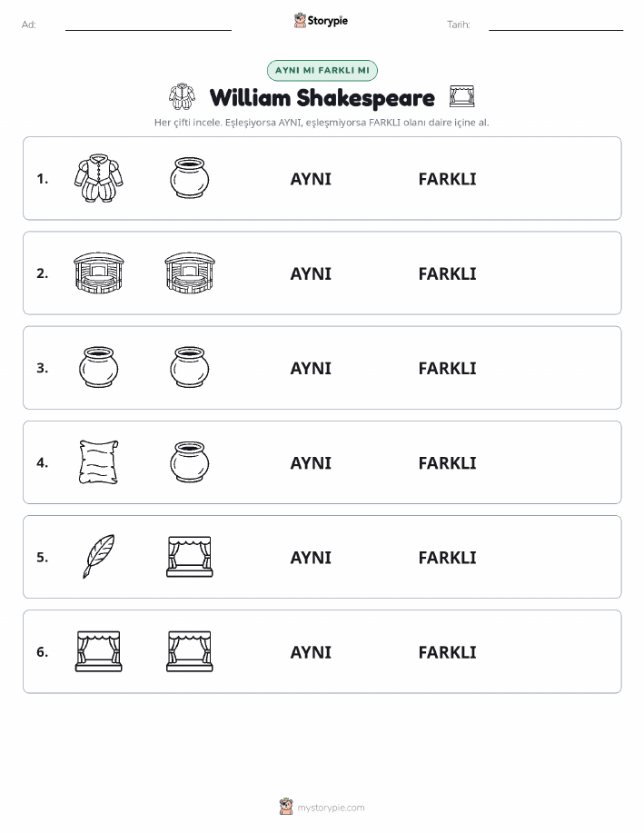The width and height of the screenshot is (644, 833).
Task: Click the left stage curtain icon in row 6
Action: [x=99, y=651]
